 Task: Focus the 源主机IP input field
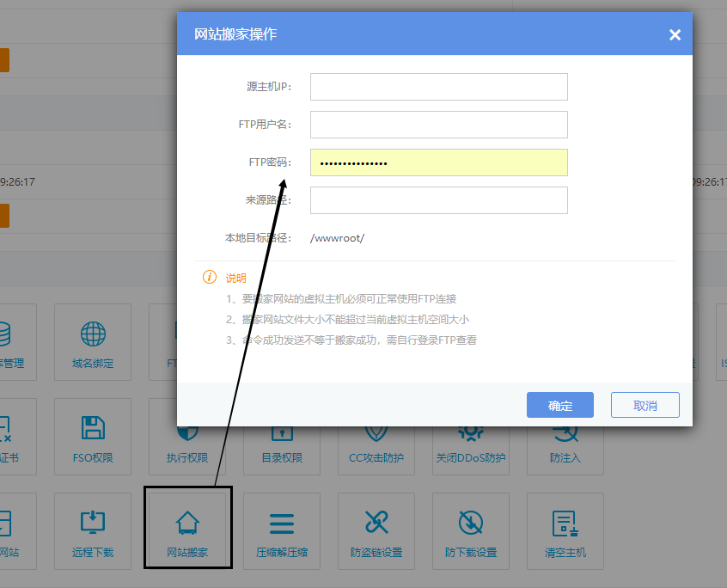pyautogui.click(x=438, y=87)
